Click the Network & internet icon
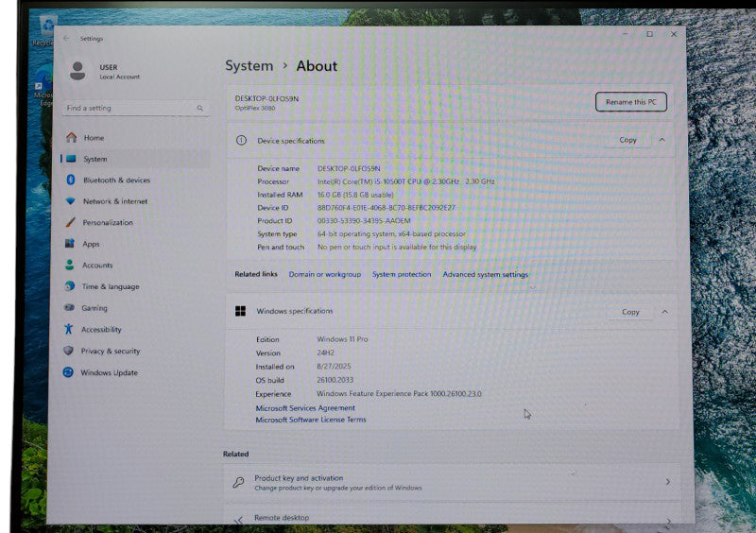Viewport: 756px width, 533px height. 70,201
